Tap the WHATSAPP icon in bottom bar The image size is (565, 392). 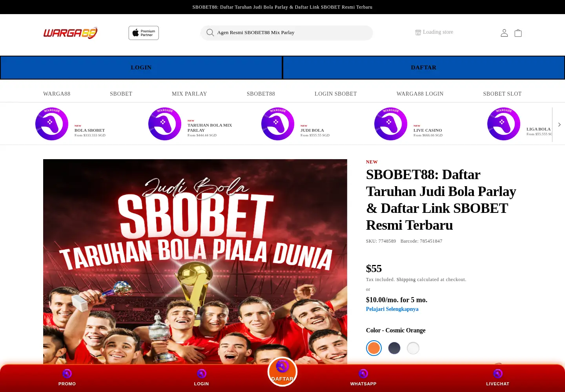point(363,374)
